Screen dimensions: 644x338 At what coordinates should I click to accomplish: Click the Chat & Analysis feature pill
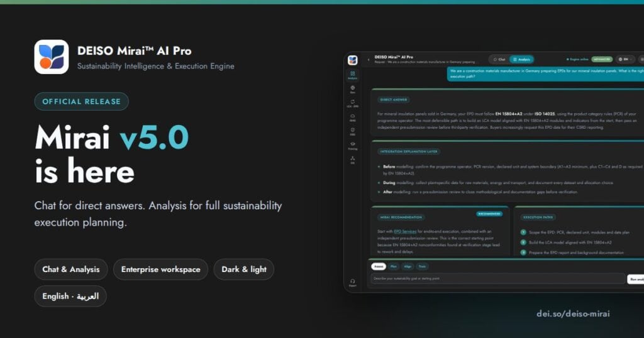point(71,270)
